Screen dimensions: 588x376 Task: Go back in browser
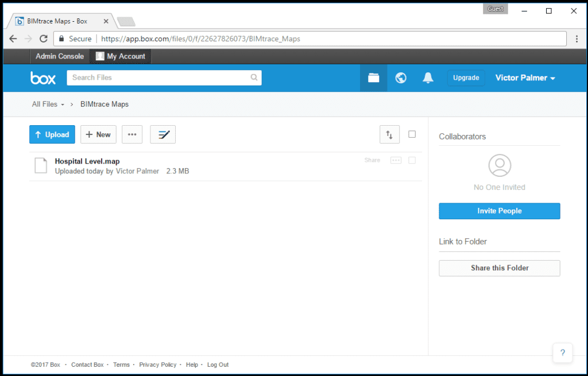[13, 38]
